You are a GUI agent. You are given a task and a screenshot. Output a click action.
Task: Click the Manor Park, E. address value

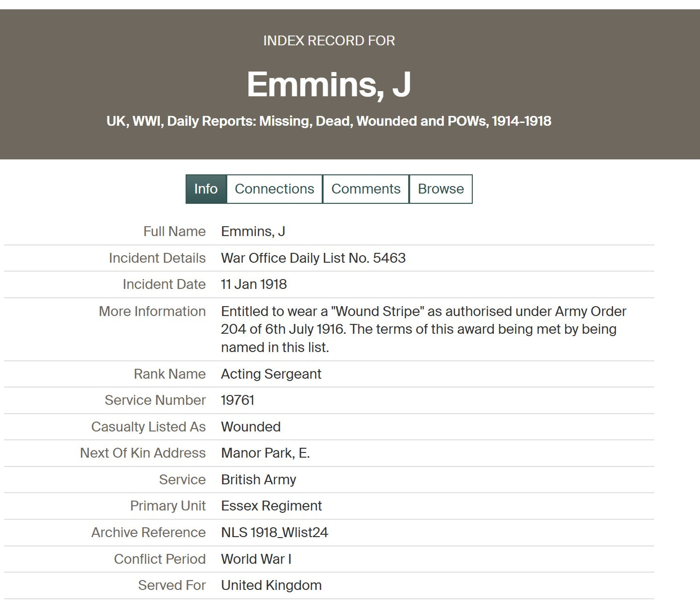(265, 453)
